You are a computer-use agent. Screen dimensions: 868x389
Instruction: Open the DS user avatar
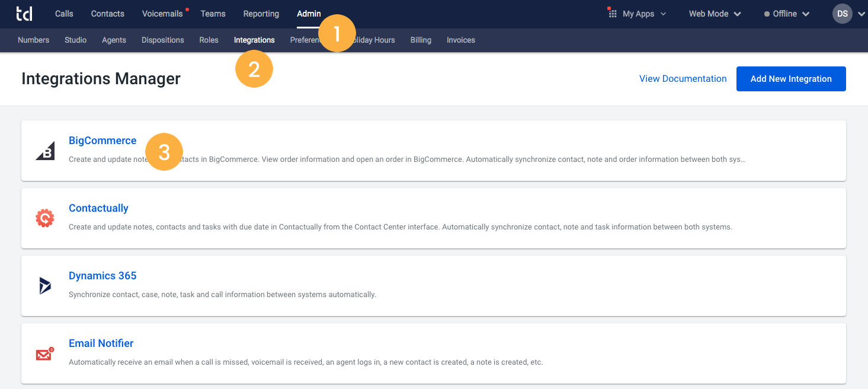(x=842, y=14)
